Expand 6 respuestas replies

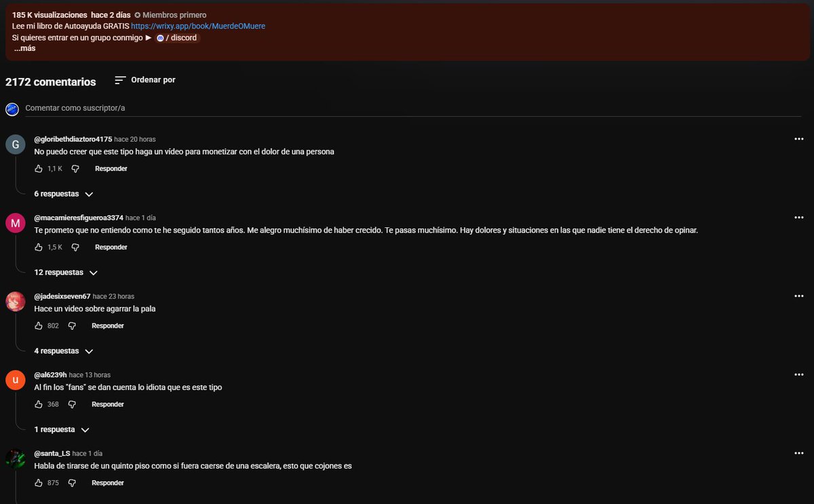pos(64,194)
